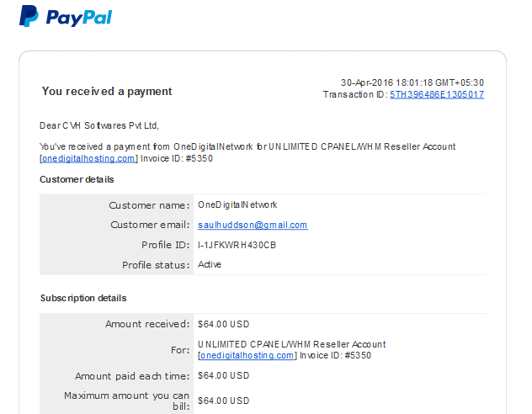Click the Dear CVH Softwares greeting line

[99, 125]
